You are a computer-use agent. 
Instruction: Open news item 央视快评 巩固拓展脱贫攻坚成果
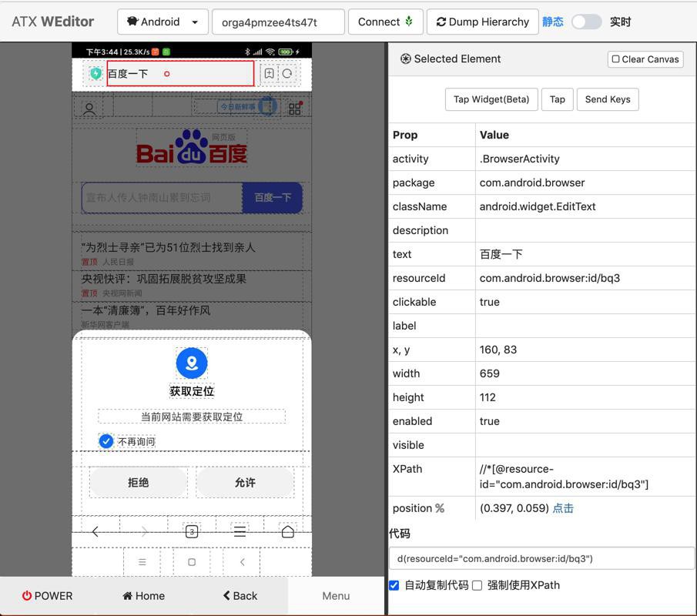click(163, 279)
